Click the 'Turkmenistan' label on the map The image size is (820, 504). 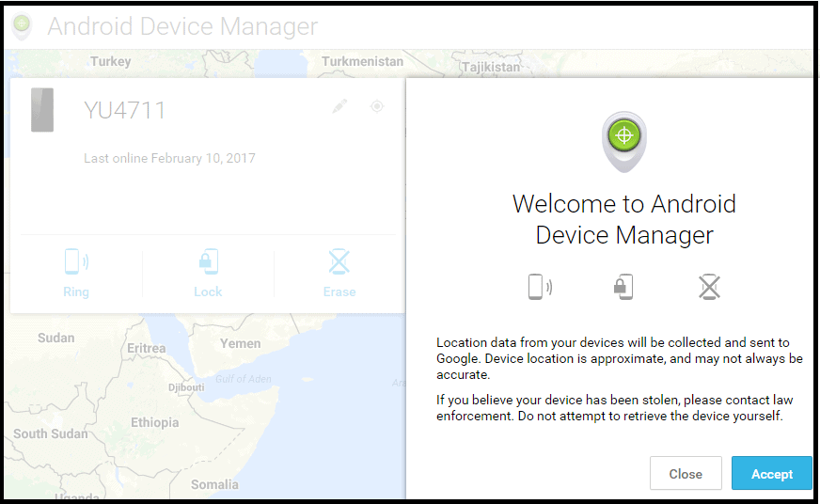[x=362, y=61]
